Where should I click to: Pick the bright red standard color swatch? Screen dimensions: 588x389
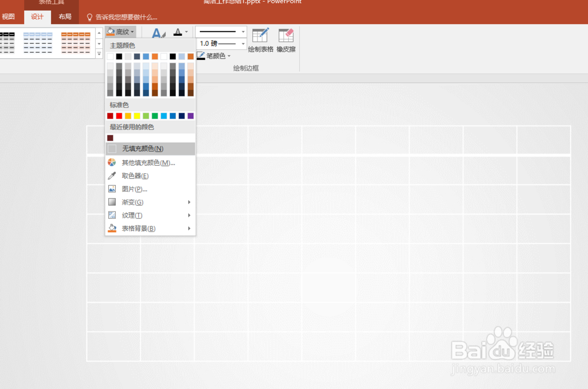pos(119,116)
